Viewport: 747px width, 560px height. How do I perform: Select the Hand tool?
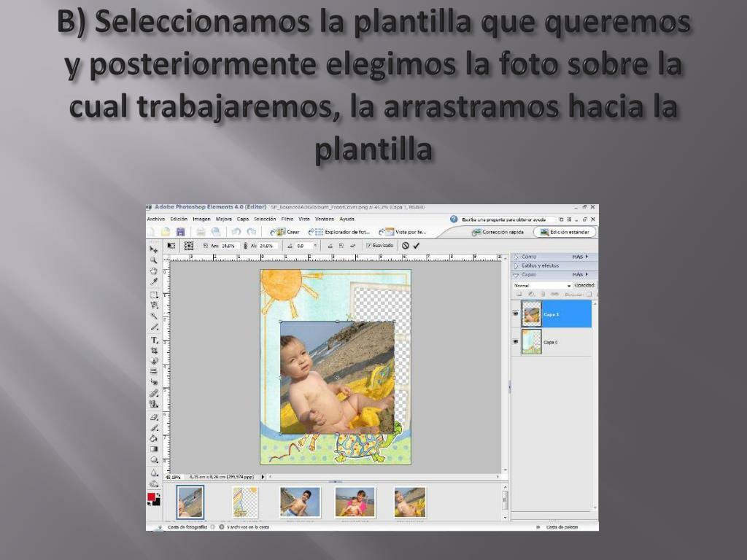click(153, 271)
